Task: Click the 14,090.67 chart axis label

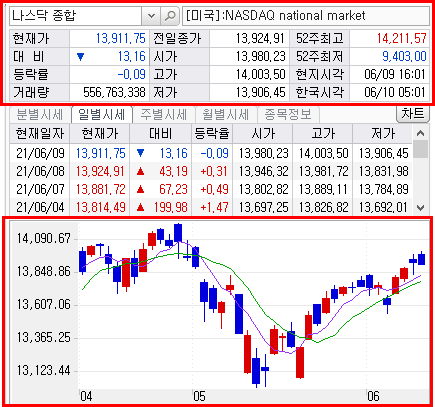Action: [44, 238]
